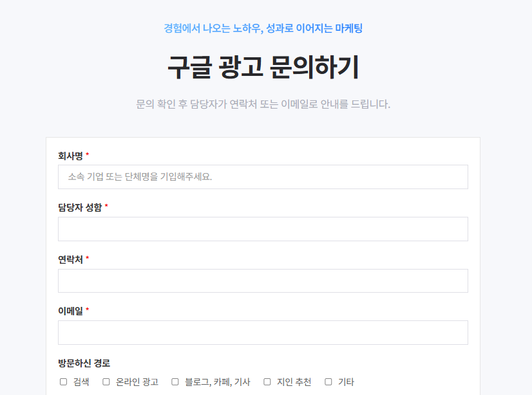
Task: Click the 연락처 label text
Action: tap(70, 259)
